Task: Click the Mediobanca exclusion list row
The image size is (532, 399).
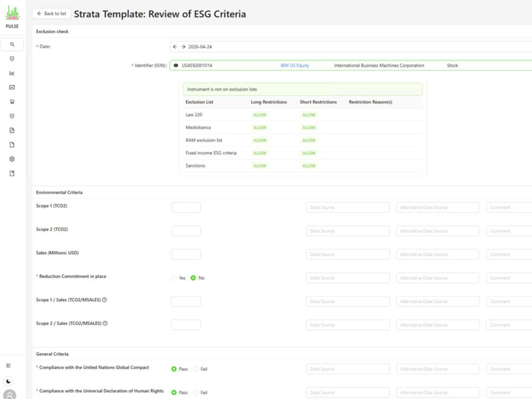Action: point(303,128)
